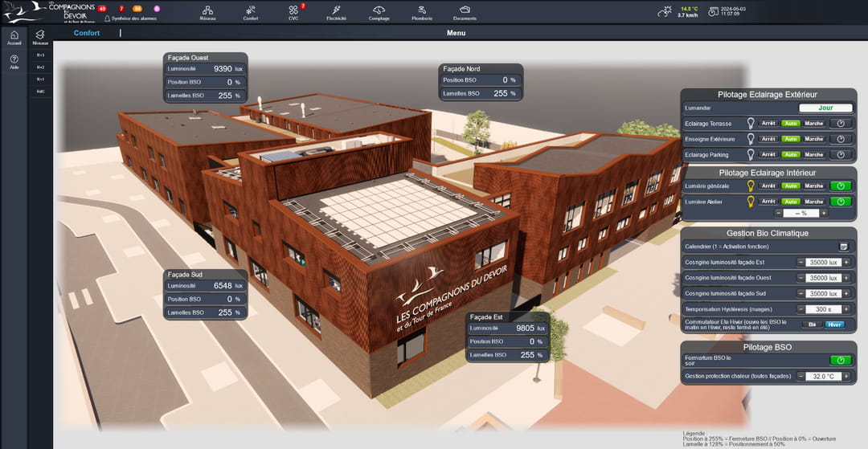
Task: Select the RdC ground level
Action: point(40,92)
